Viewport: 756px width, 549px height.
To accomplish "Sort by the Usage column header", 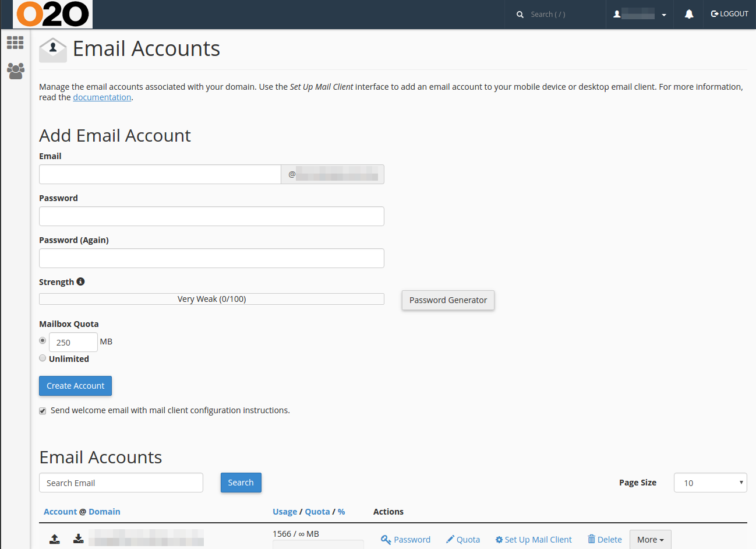I will [x=285, y=512].
